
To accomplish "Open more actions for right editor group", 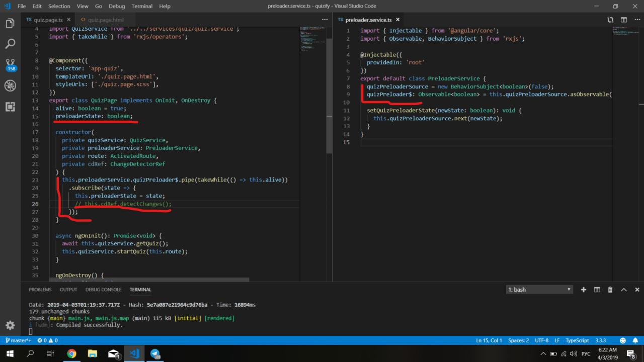I will click(636, 20).
